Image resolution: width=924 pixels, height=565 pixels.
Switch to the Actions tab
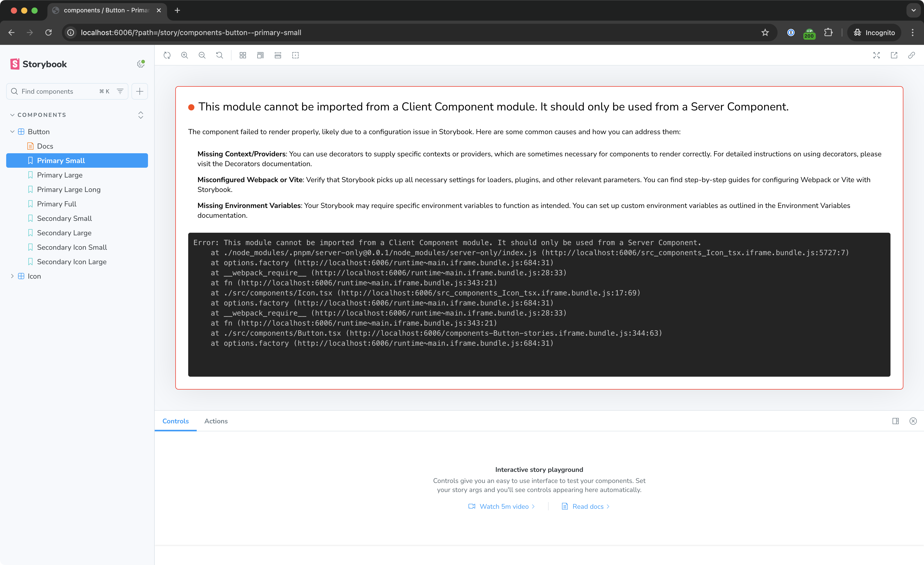[216, 421]
